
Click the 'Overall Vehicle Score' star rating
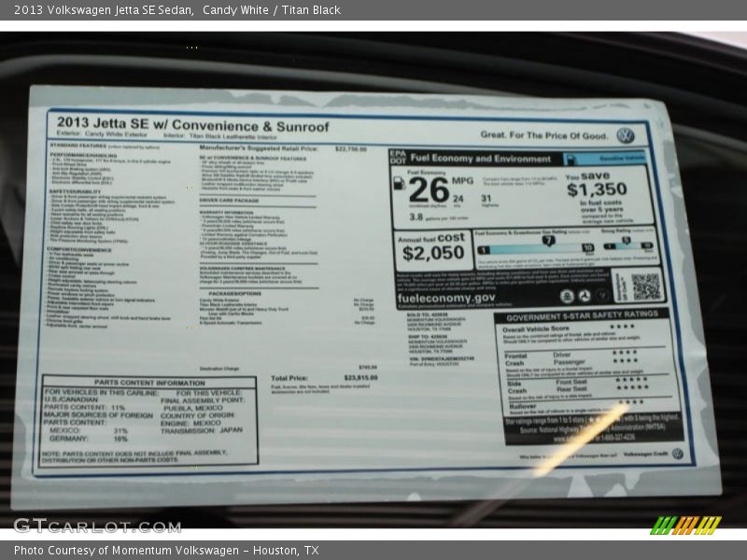[622, 326]
